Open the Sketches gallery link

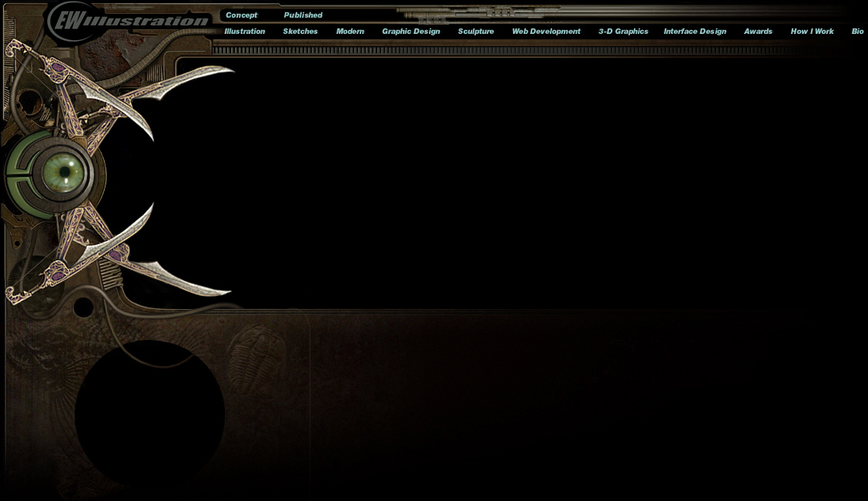[300, 32]
